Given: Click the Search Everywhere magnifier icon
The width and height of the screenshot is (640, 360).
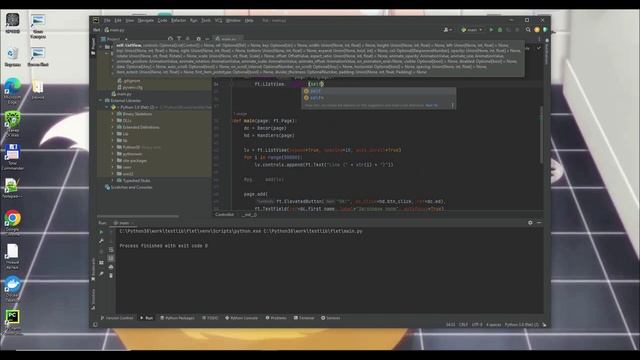Looking at the screenshot, I should coord(528,30).
